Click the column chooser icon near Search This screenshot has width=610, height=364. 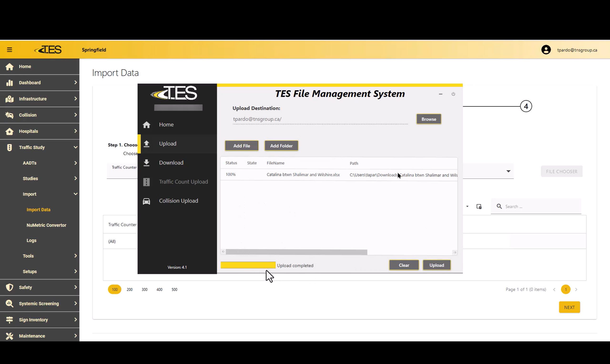point(479,207)
